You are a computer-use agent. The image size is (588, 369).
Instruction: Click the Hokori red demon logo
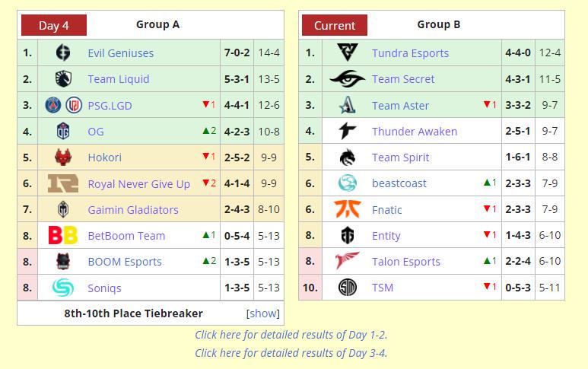tap(63, 157)
